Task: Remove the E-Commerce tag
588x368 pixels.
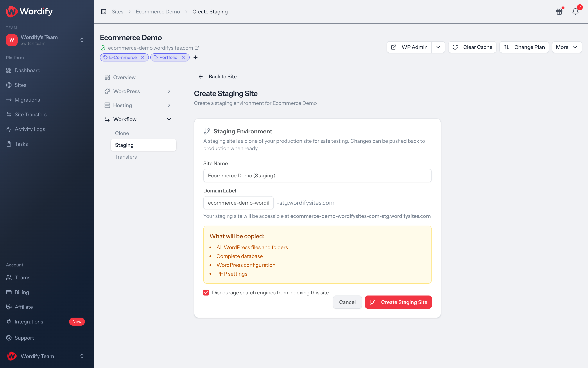Action: [143, 57]
